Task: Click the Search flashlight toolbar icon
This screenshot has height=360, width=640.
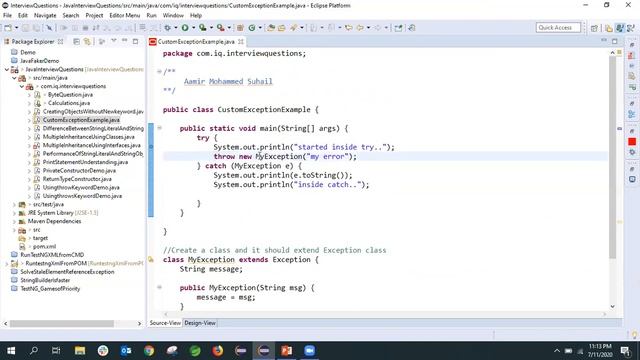Action: pos(293,28)
